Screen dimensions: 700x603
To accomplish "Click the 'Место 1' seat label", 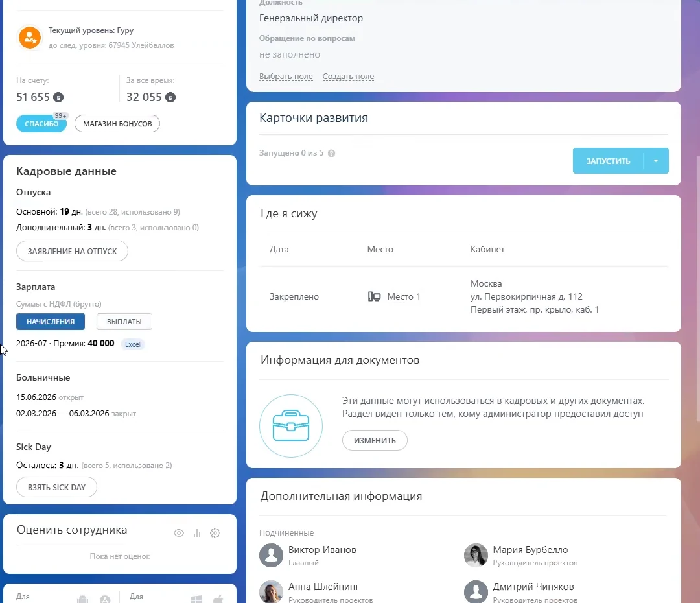I will click(404, 296).
